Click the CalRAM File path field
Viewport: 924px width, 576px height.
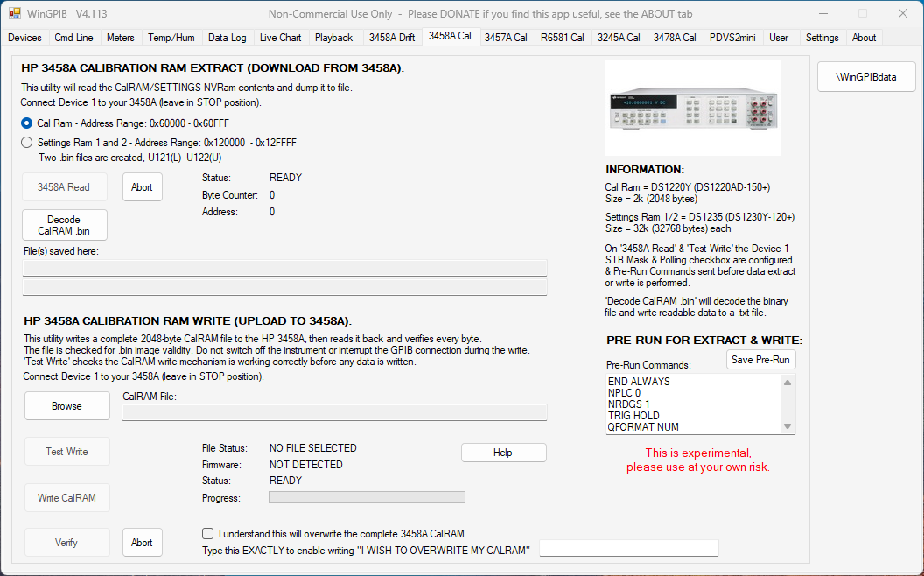tap(335, 412)
